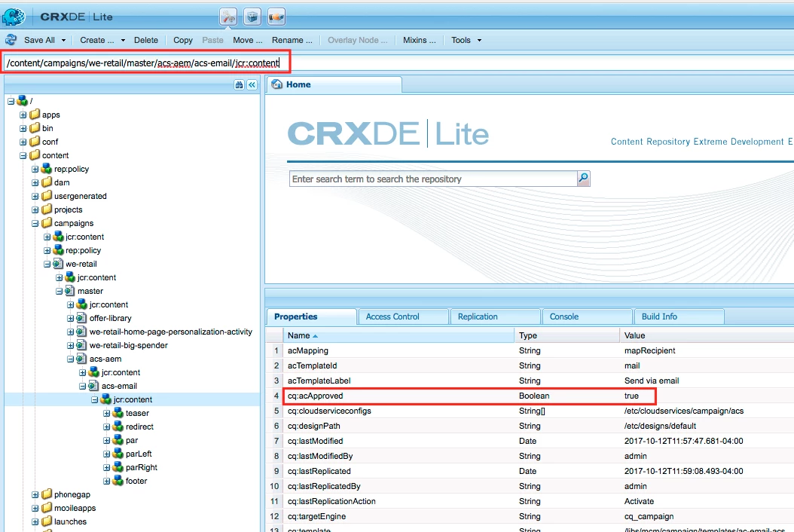Click the Type column header

tap(567, 335)
